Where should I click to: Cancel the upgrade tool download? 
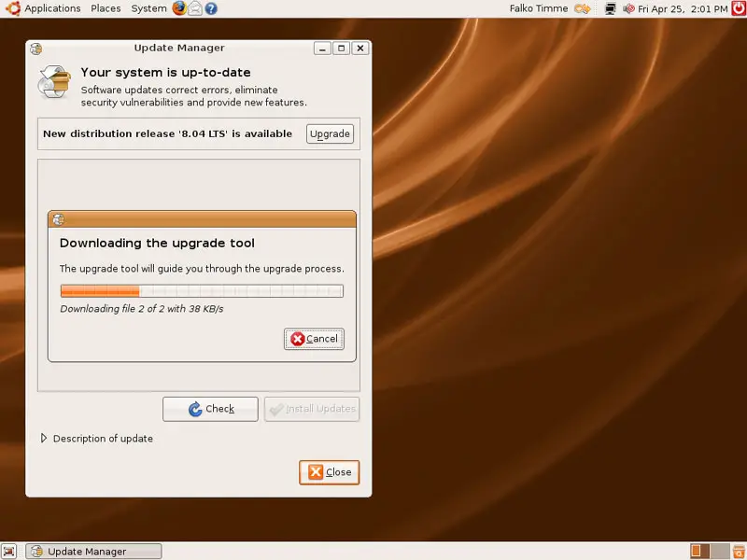314,339
